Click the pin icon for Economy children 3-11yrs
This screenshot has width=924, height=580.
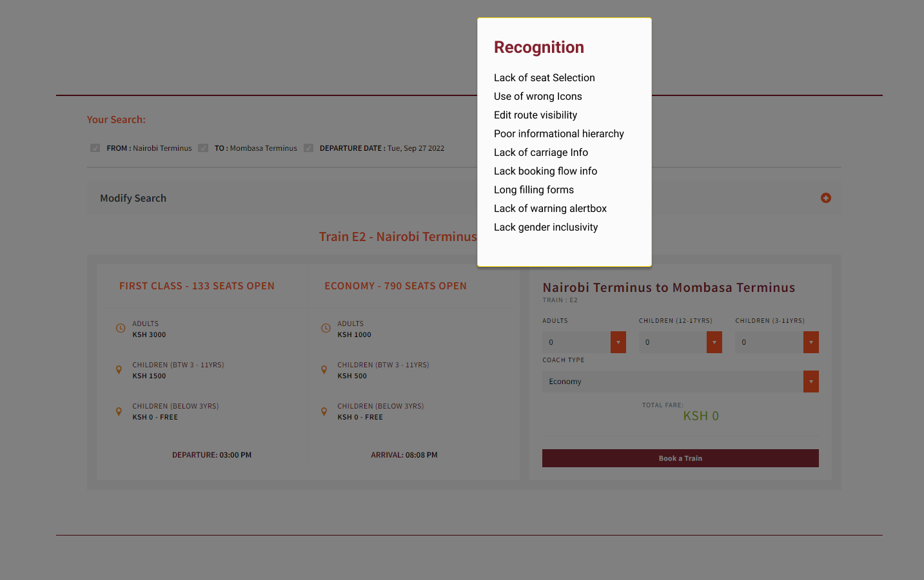[x=324, y=370]
